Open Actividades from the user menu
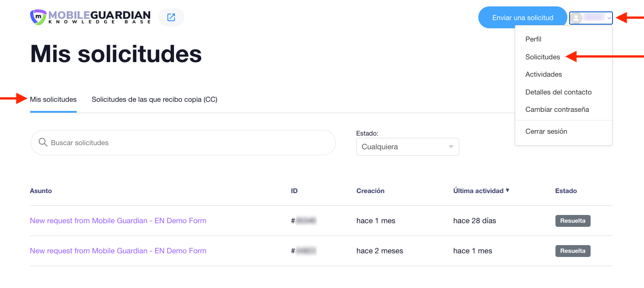The width and height of the screenshot is (644, 288). [x=544, y=74]
